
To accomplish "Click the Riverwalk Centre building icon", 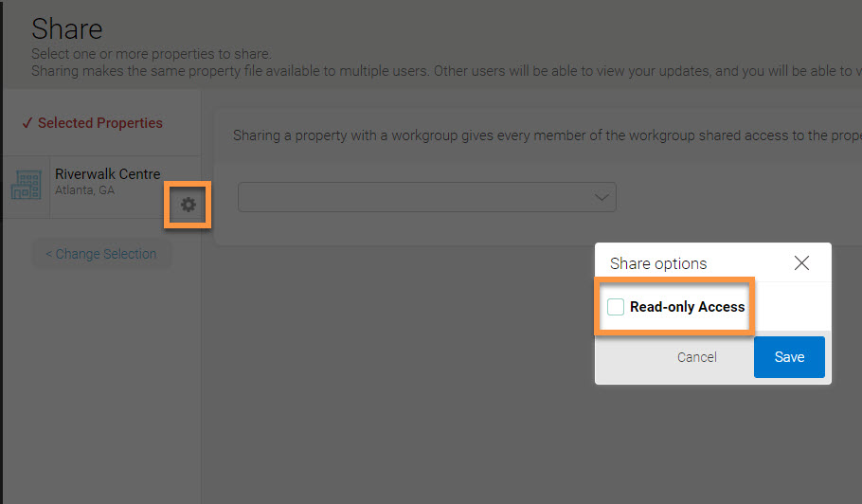I will click(26, 184).
